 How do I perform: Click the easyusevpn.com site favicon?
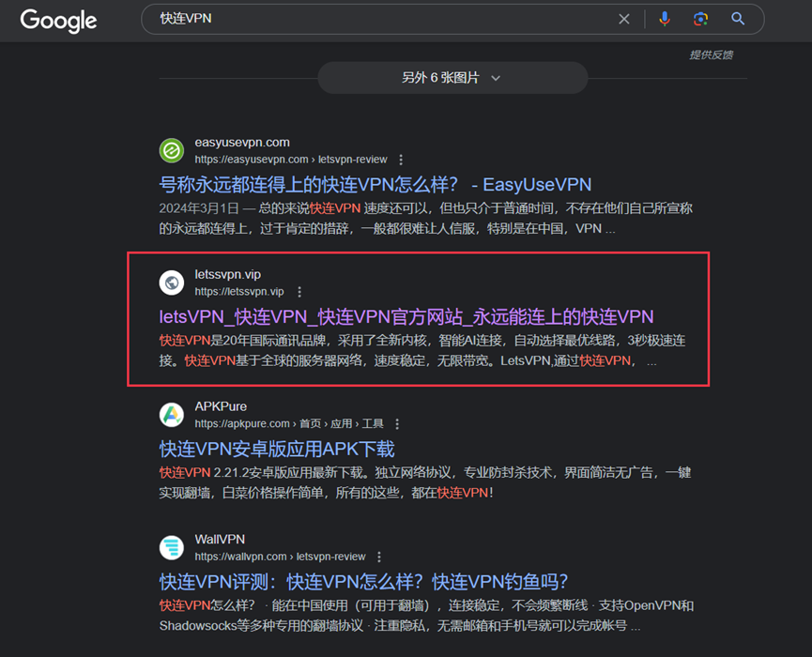pyautogui.click(x=172, y=151)
